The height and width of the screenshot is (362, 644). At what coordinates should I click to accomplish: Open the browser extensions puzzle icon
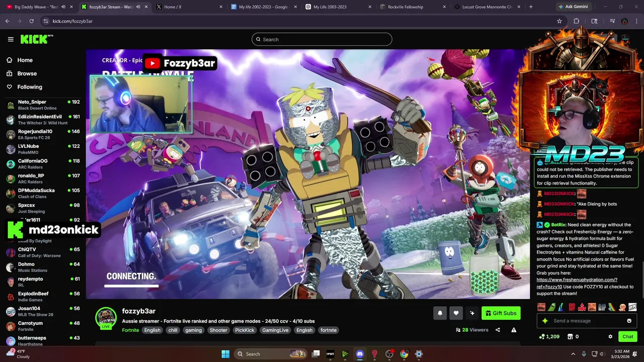[577, 21]
